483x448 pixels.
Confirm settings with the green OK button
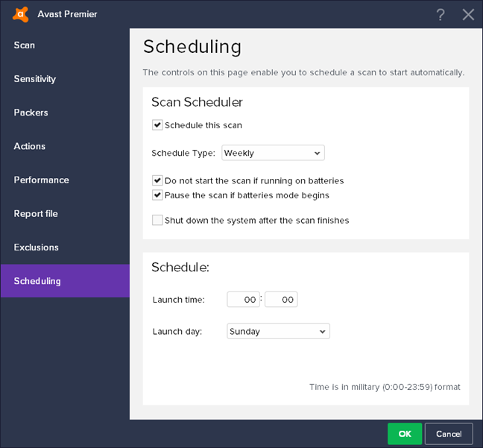pyautogui.click(x=405, y=434)
